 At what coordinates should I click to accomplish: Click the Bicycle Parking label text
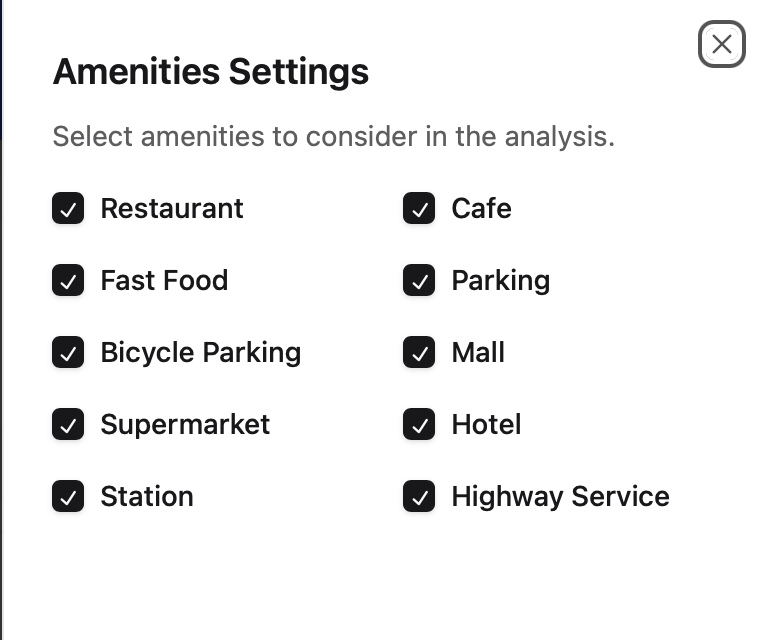[x=201, y=353]
